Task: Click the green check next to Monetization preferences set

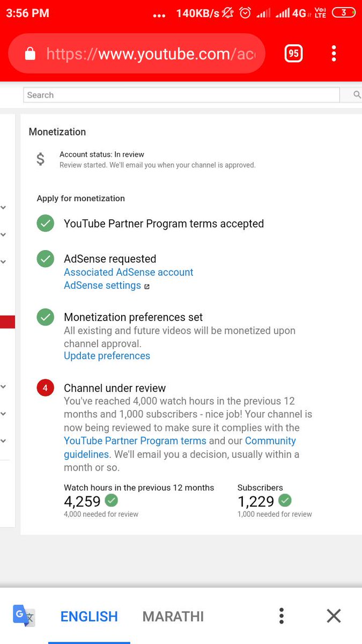Action: [46, 317]
